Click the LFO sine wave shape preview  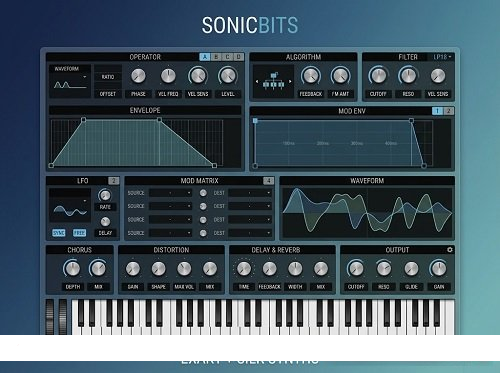point(70,211)
